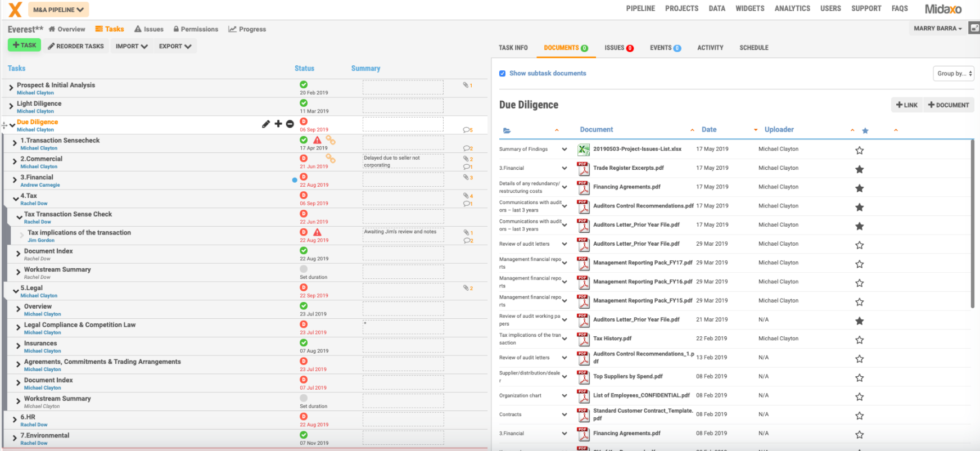The width and height of the screenshot is (980, 451).
Task: Collapse the 4.Tax task group
Action: tap(15, 198)
